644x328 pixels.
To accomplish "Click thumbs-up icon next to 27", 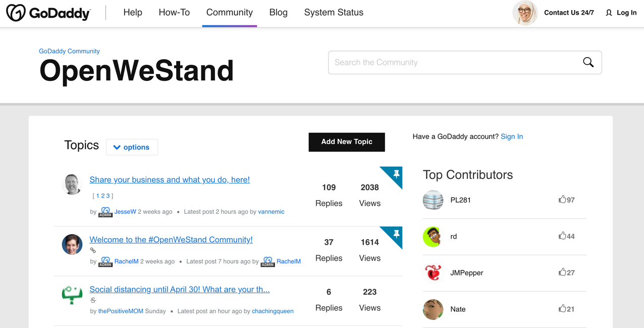I will coord(562,272).
